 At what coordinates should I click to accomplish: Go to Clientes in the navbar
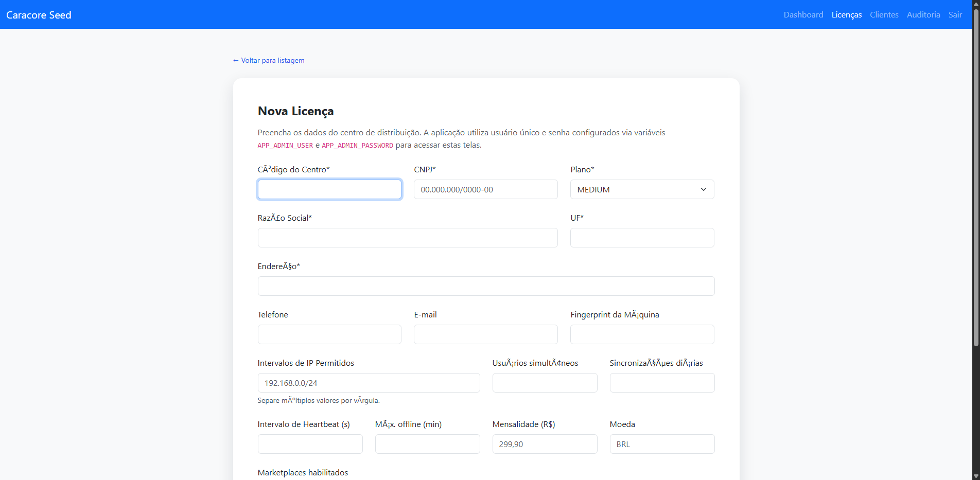pyautogui.click(x=884, y=14)
